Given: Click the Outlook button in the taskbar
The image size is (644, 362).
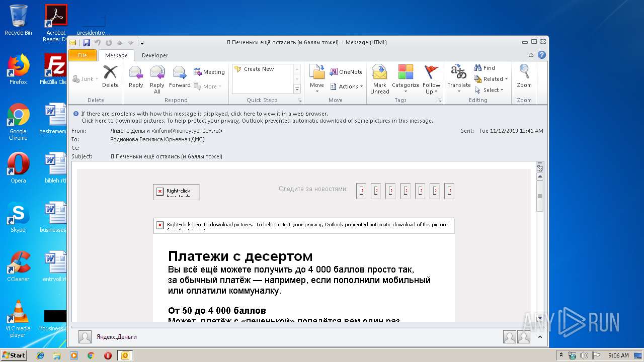Looking at the screenshot, I should [125, 355].
